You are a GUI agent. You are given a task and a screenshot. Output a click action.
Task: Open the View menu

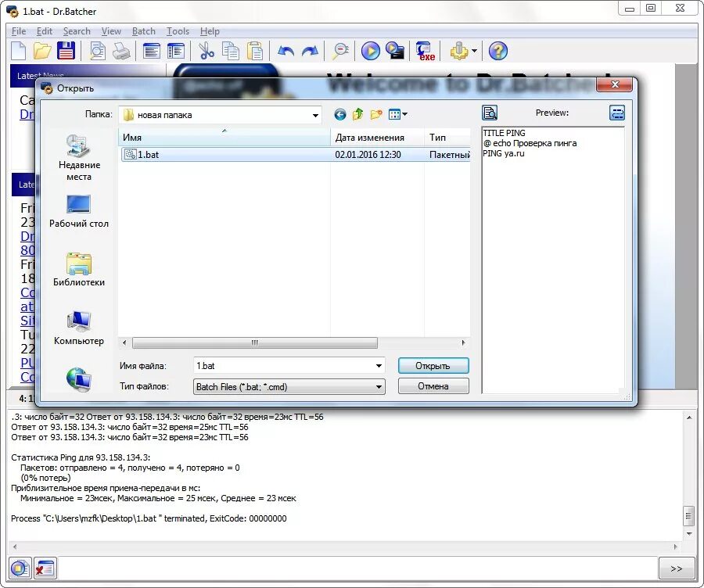pyautogui.click(x=111, y=31)
